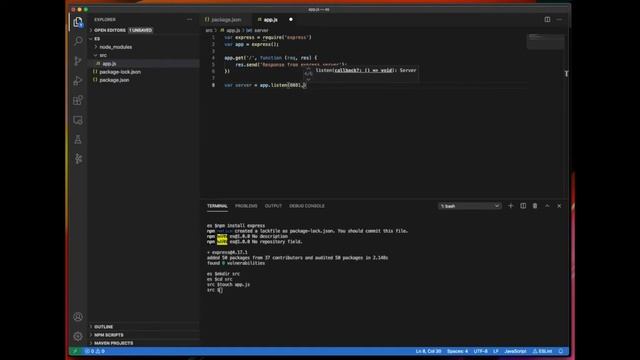Click the line and column indicator
This screenshot has height=360, width=640.
pyautogui.click(x=428, y=351)
